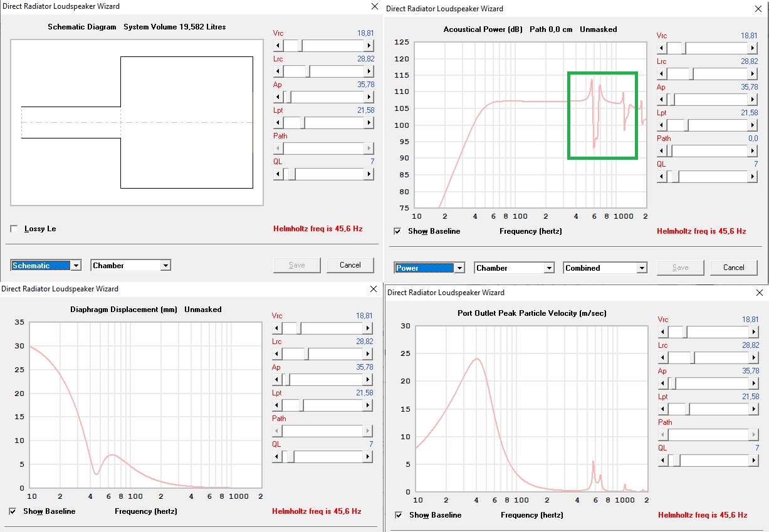Viewport: 769px width, 532px height.
Task: Click Helmholtz freq text in Acoustical Power window
Action: click(x=701, y=231)
